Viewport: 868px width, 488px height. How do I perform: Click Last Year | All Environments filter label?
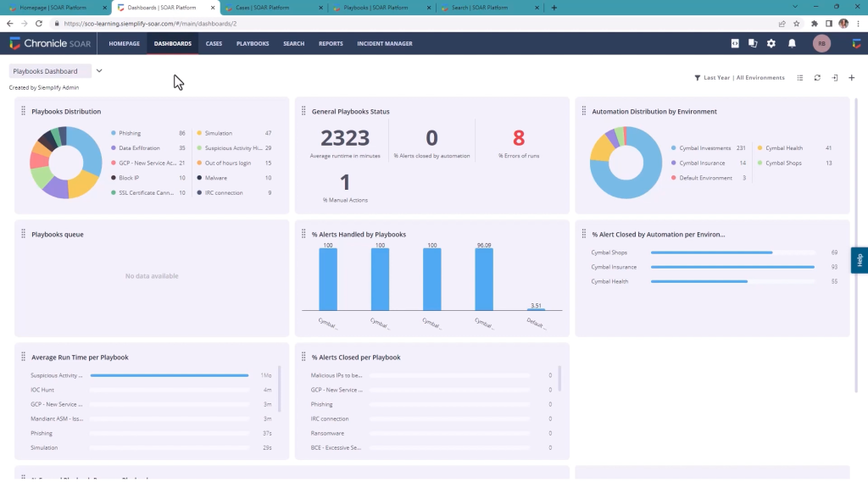(x=744, y=78)
